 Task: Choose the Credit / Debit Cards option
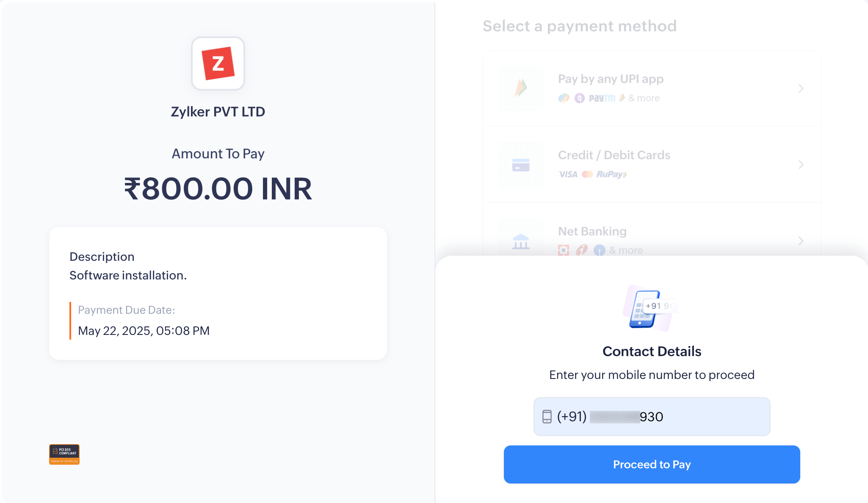pyautogui.click(x=614, y=155)
